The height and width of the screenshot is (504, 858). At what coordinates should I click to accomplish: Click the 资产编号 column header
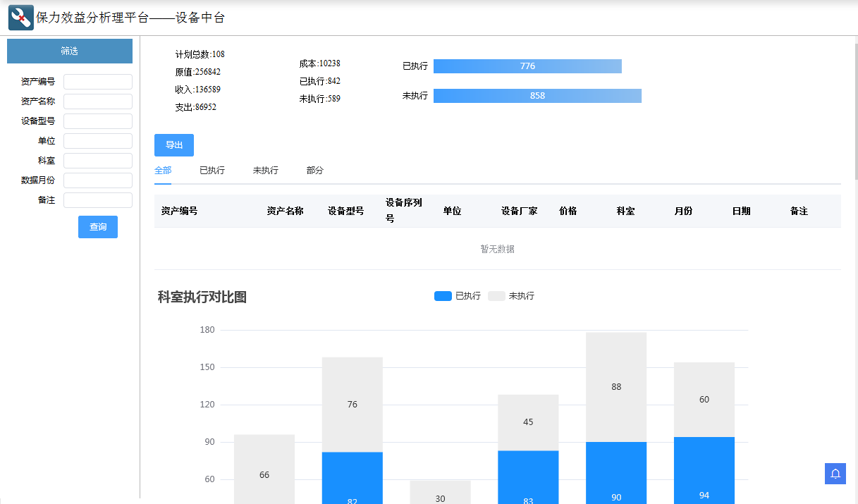[x=179, y=211]
